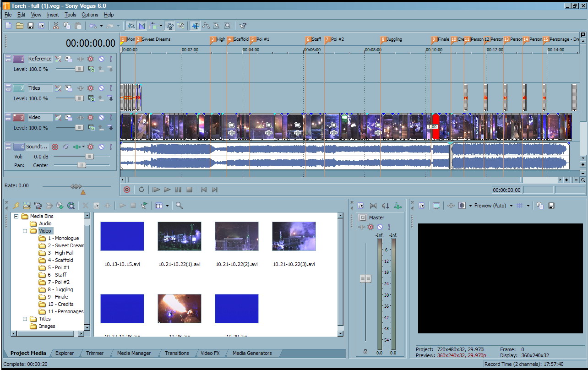588x370 pixels.
Task: Open the Insert menu
Action: coord(53,15)
